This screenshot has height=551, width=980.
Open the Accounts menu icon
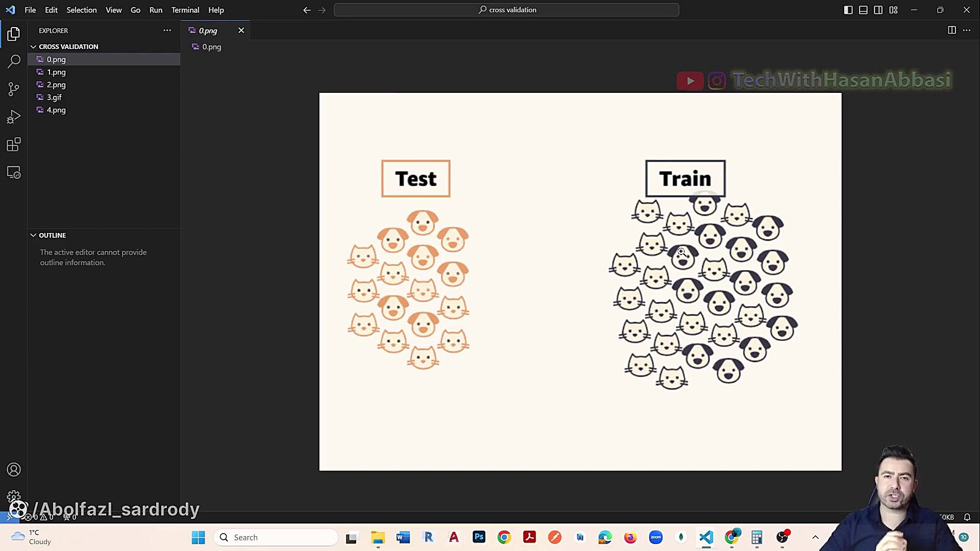(x=14, y=469)
